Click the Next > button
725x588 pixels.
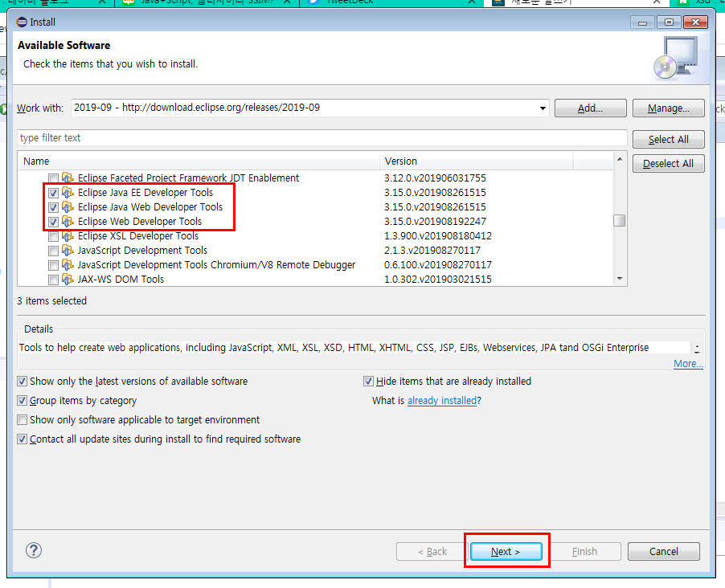tap(506, 552)
